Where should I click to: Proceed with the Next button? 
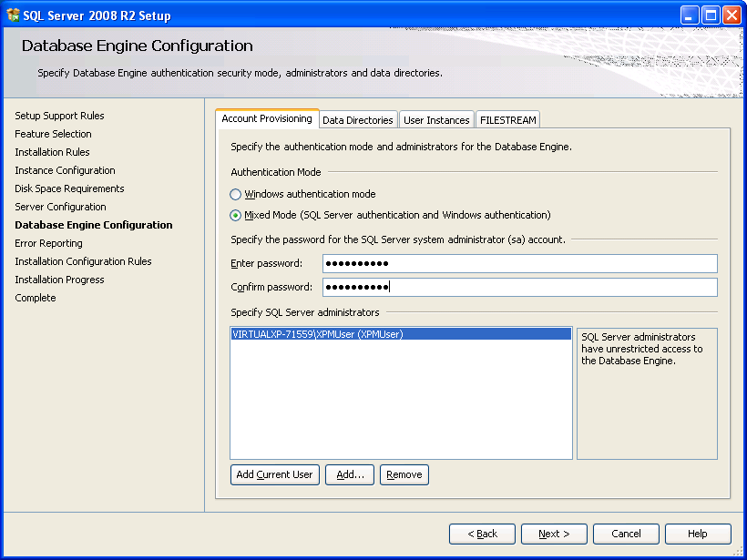tap(554, 535)
